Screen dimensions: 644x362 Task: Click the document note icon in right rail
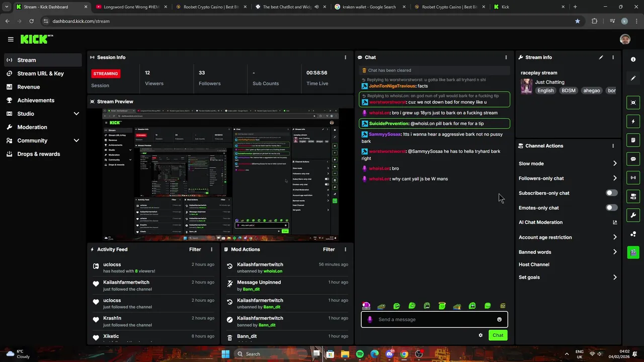(x=633, y=140)
